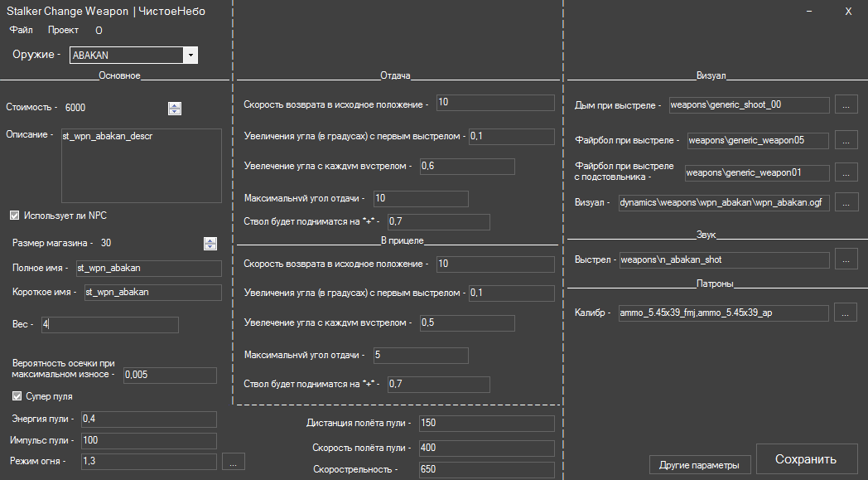
Task: Browse for Файрбол при выстреле file
Action: click(846, 141)
